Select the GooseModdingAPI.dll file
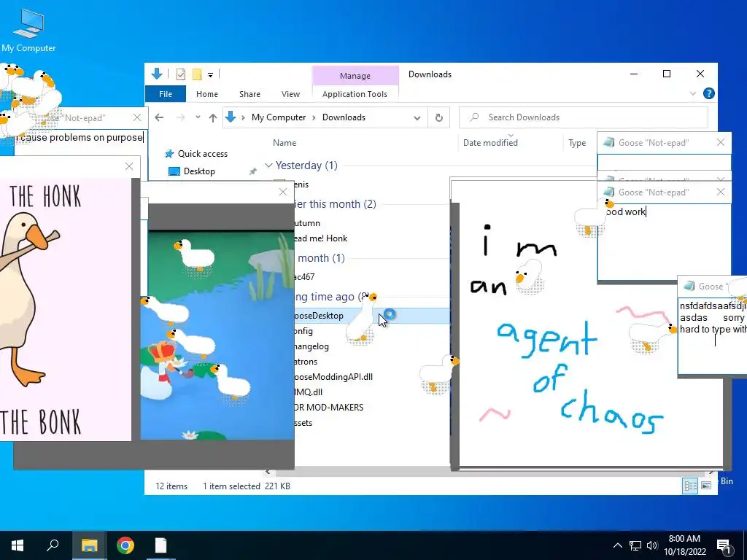This screenshot has width=747, height=560. 333,377
